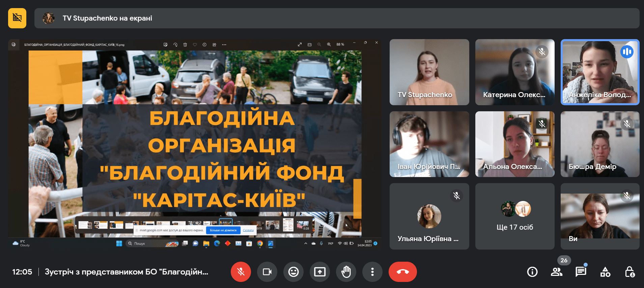This screenshot has height=288, width=644.
Task: Unmute your microphone in the call
Action: click(241, 272)
